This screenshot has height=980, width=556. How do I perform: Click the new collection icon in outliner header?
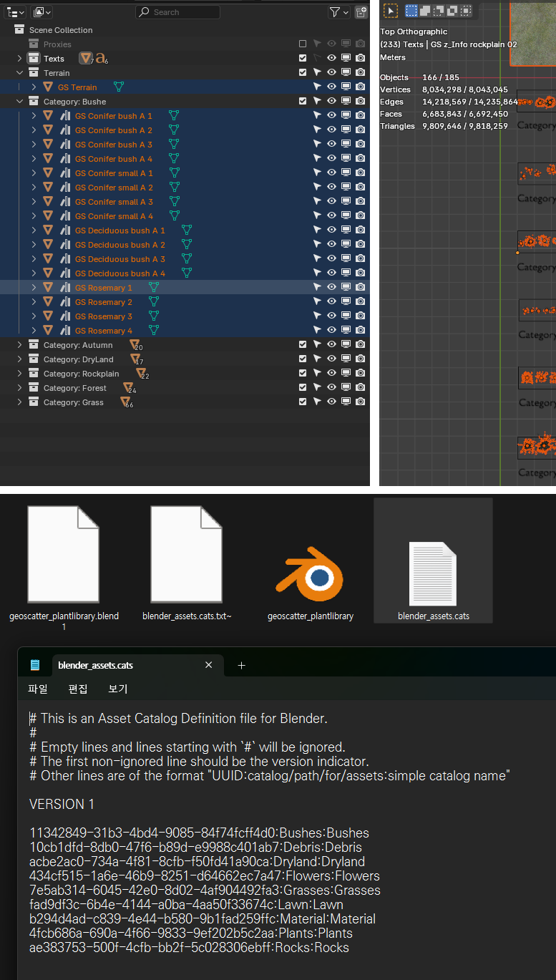pos(361,11)
